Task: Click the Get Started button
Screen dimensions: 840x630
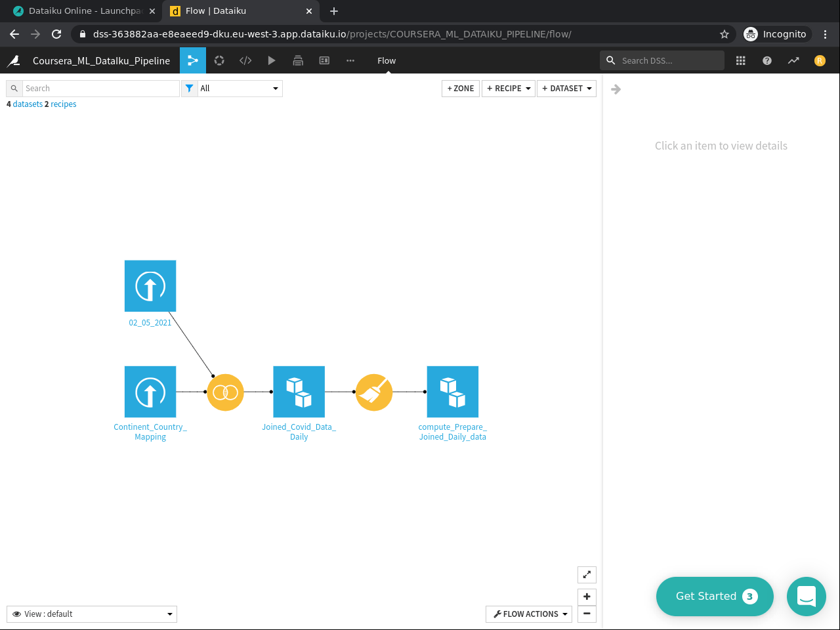Action: (x=715, y=597)
